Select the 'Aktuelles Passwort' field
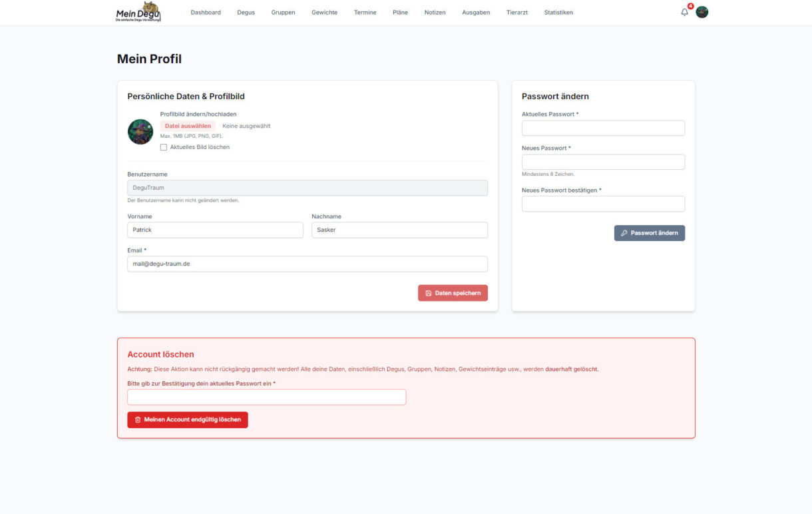This screenshot has width=812, height=514. [603, 128]
